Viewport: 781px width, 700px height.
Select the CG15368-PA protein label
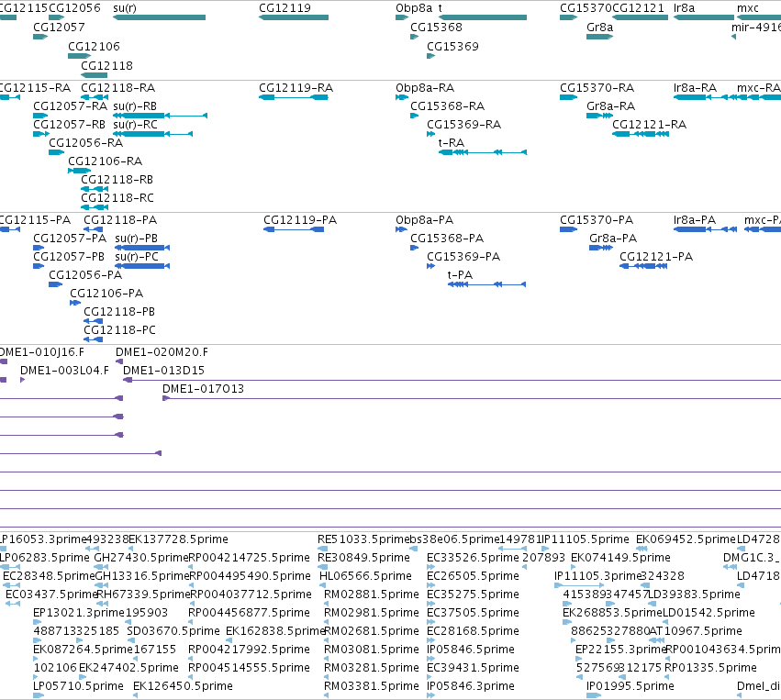point(447,239)
